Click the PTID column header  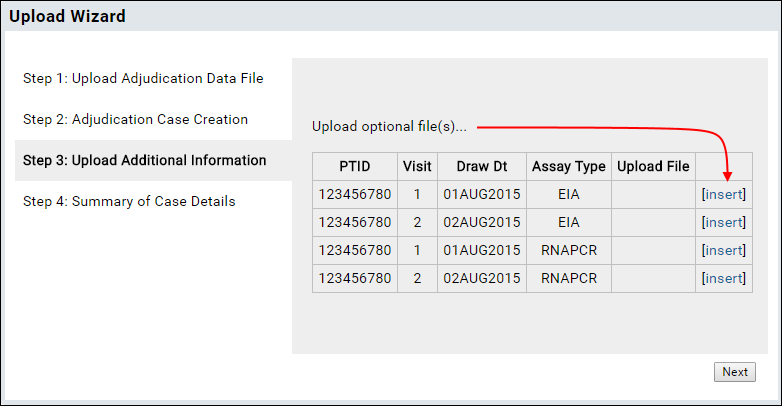[355, 167]
